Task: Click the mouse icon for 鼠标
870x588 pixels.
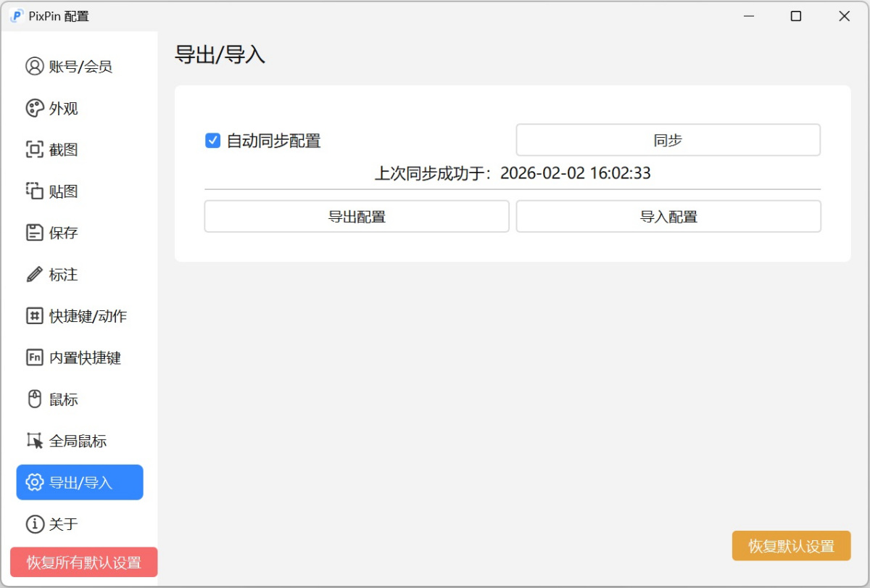Action: (x=34, y=399)
